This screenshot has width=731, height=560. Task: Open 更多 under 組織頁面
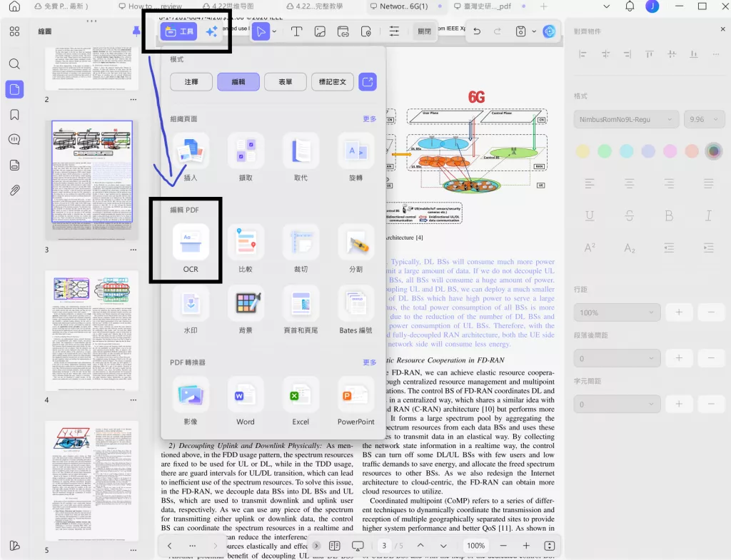pos(369,119)
